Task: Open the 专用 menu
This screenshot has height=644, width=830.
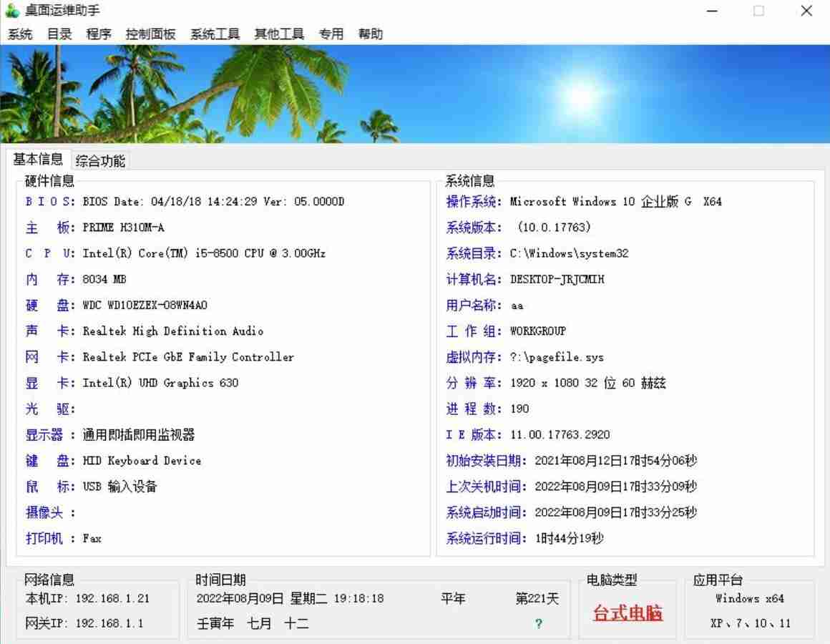Action: pyautogui.click(x=331, y=34)
